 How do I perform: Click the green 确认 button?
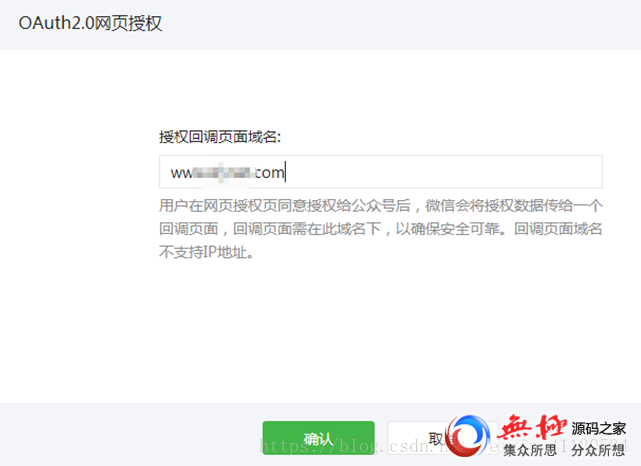click(x=318, y=438)
